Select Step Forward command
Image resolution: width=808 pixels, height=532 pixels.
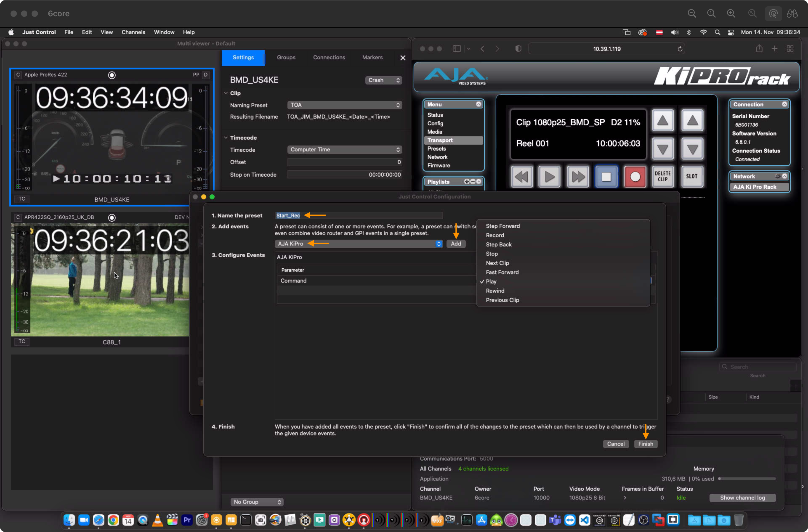pyautogui.click(x=563, y=226)
